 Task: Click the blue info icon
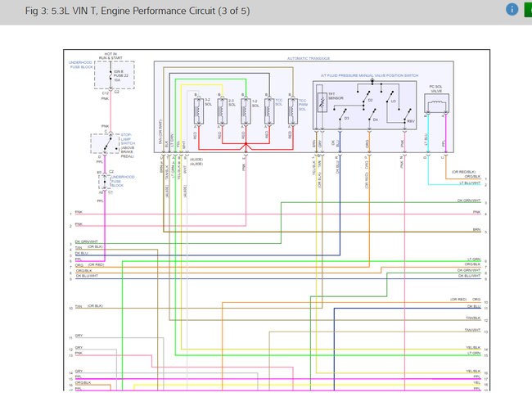point(512,10)
